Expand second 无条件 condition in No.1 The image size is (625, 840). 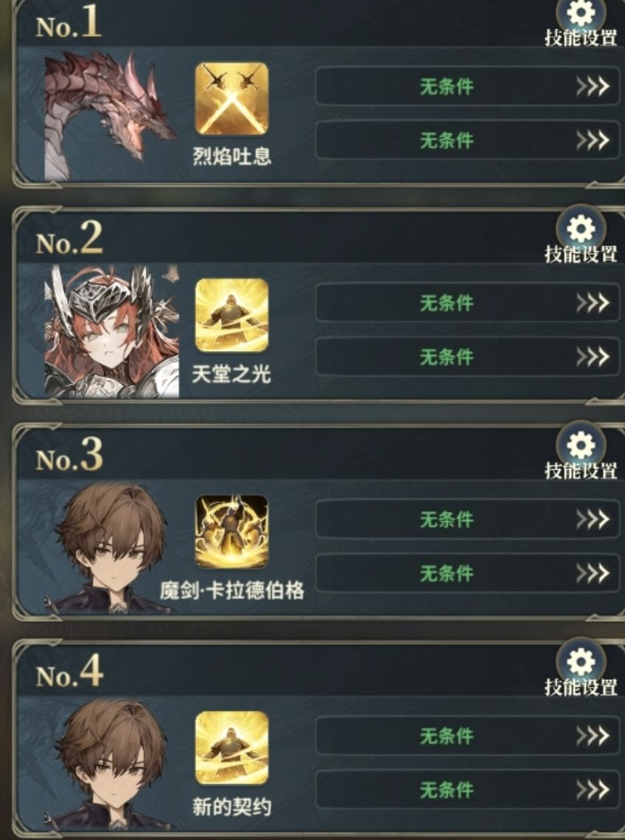(x=467, y=140)
